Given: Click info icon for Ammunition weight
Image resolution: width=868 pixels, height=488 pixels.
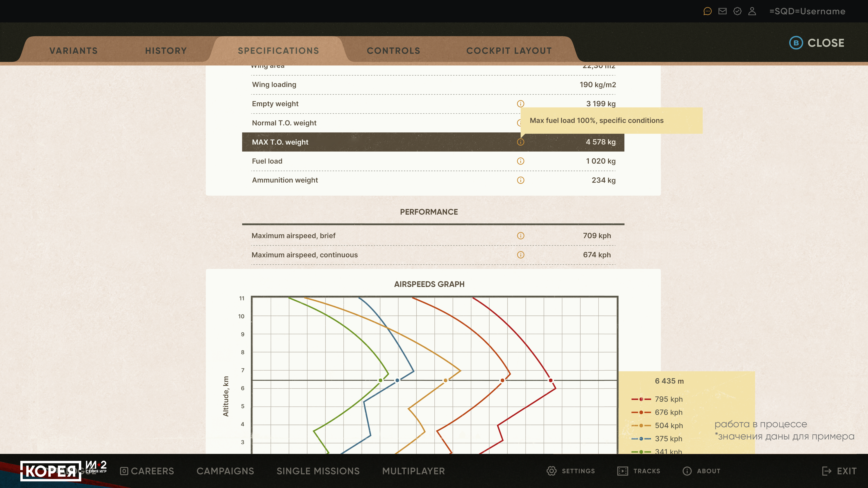Looking at the screenshot, I should pos(521,180).
